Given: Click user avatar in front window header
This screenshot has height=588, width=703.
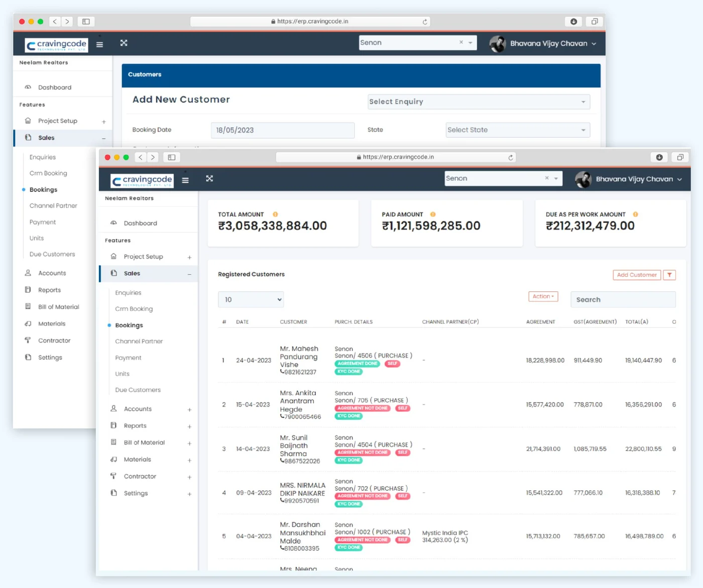Looking at the screenshot, I should click(583, 179).
